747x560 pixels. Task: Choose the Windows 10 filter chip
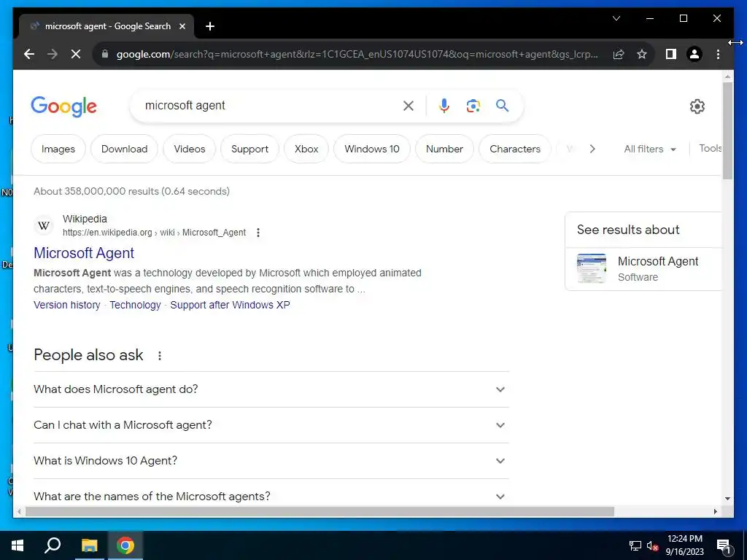[372, 149]
